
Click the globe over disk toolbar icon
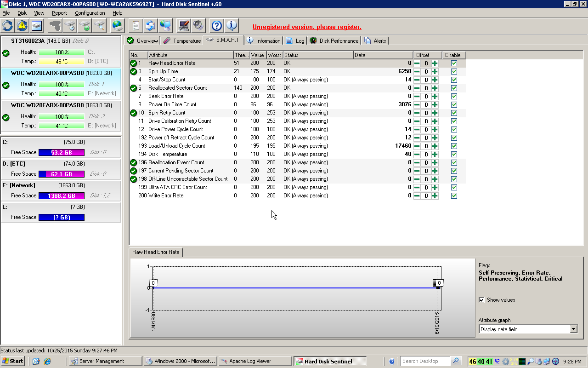[118, 25]
